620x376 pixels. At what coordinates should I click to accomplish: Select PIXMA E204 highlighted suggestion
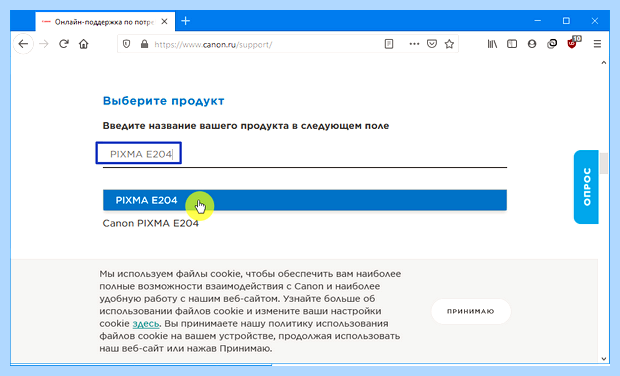[x=304, y=200]
